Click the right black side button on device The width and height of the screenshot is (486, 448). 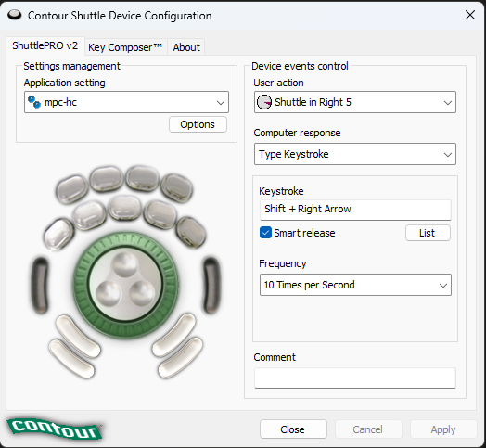click(212, 286)
